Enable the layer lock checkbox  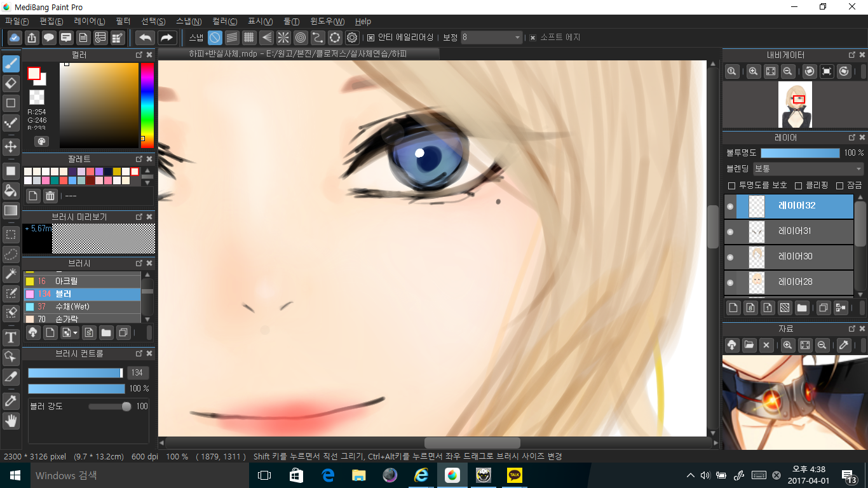840,186
